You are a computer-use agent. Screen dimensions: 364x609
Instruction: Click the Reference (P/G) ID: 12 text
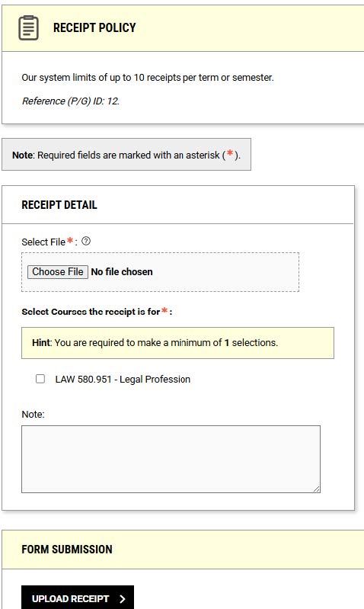tap(71, 101)
